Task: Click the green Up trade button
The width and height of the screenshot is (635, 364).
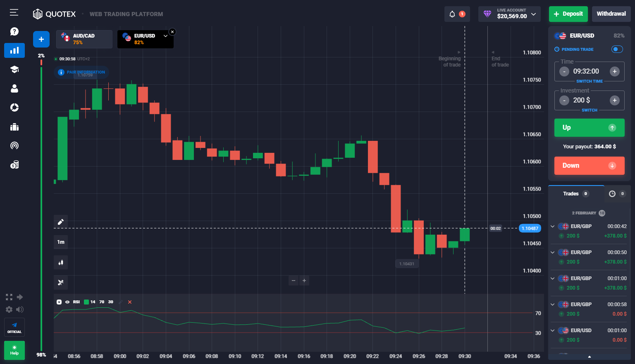Action: (x=590, y=128)
